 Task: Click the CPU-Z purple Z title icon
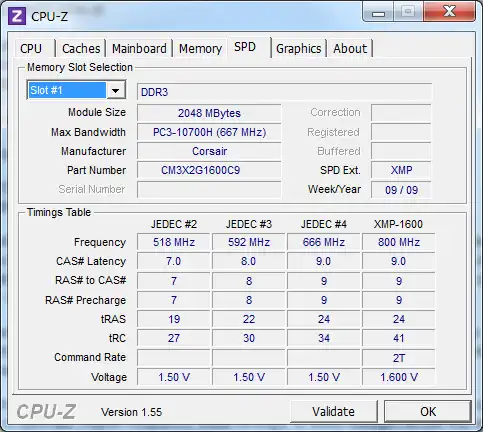[17, 16]
